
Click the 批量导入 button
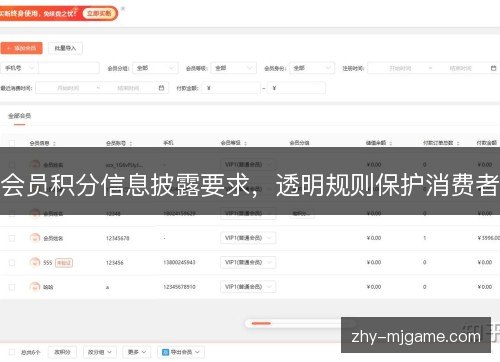(65, 48)
